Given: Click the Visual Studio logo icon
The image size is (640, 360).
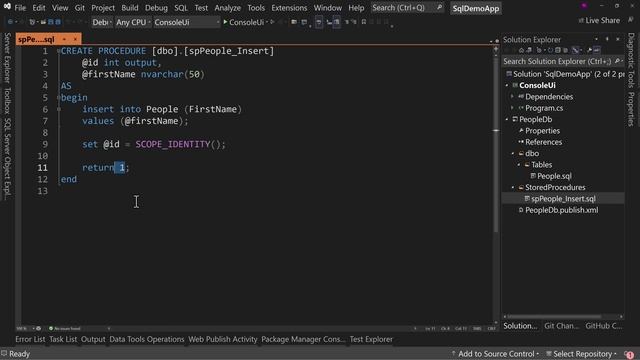Looking at the screenshot, I should coord(7,6).
